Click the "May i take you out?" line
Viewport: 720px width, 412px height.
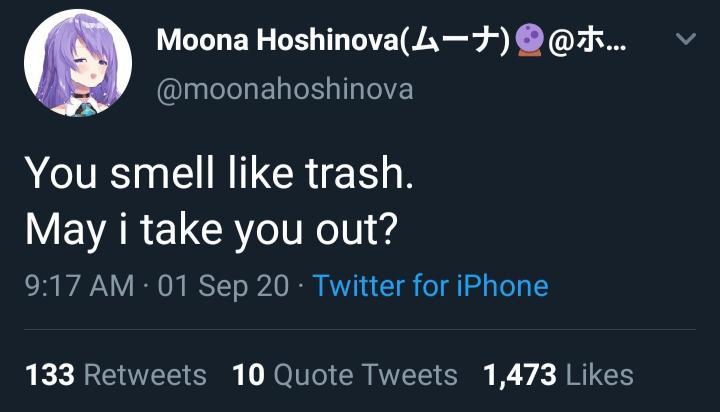pos(210,229)
